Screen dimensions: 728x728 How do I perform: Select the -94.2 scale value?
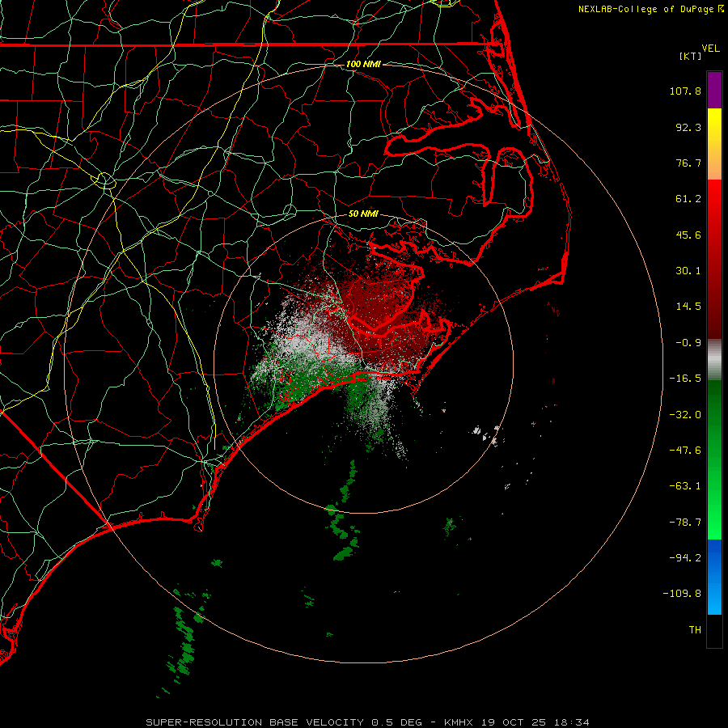(685, 557)
